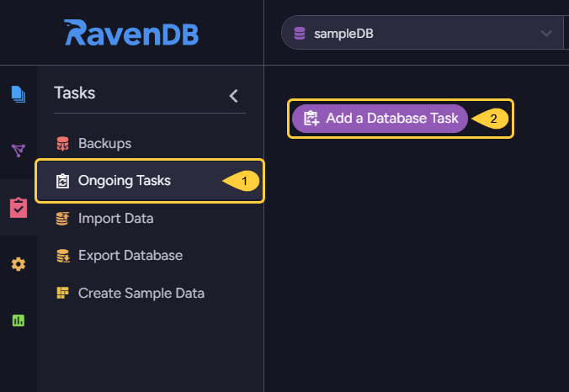Select the Tasks clipboard icon in sidebar

19,208
